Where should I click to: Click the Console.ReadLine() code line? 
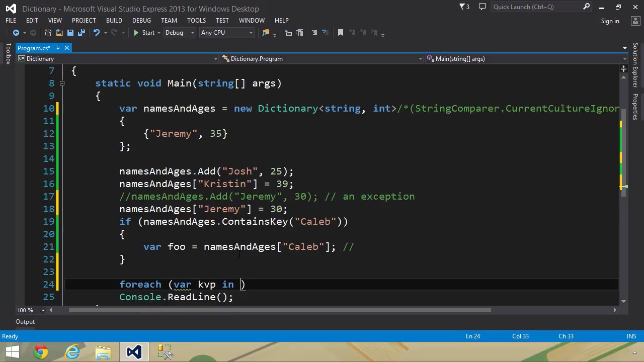(176, 297)
